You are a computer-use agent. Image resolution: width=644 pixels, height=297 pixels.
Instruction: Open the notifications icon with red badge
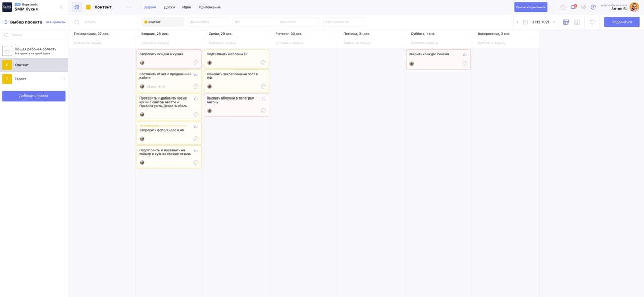[573, 7]
